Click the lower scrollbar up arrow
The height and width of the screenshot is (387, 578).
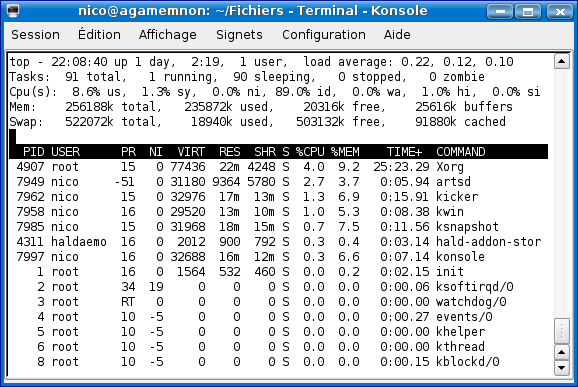pos(561,353)
